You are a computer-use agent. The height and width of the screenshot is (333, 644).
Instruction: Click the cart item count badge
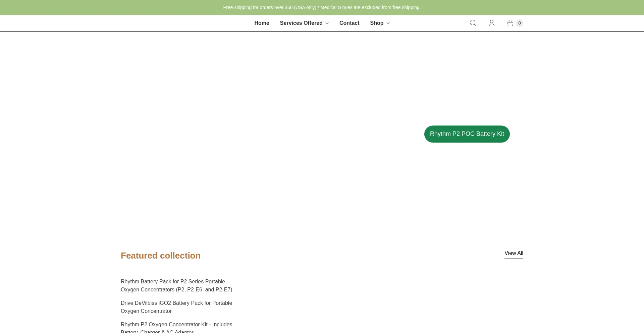(520, 23)
